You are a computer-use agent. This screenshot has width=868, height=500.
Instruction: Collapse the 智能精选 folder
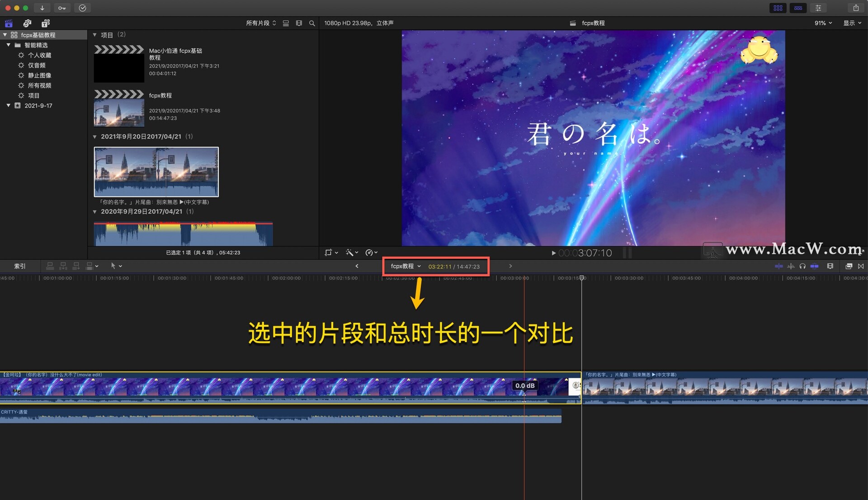pos(8,45)
